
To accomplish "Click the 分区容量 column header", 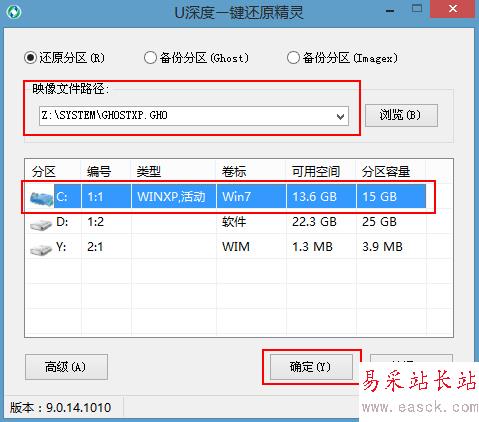I will pyautogui.click(x=391, y=172).
